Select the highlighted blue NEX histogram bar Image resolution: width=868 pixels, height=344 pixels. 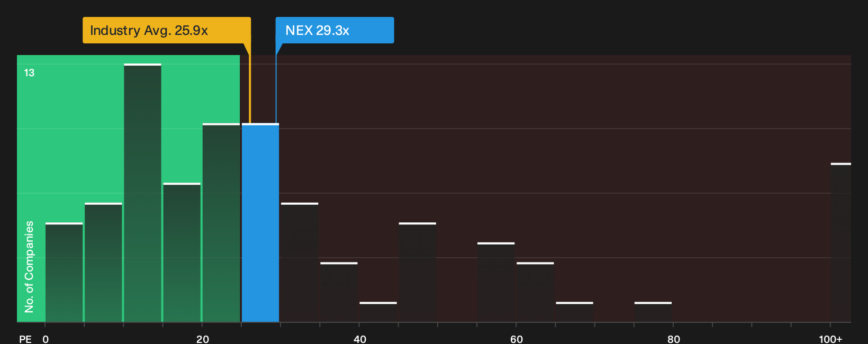pyautogui.click(x=260, y=223)
